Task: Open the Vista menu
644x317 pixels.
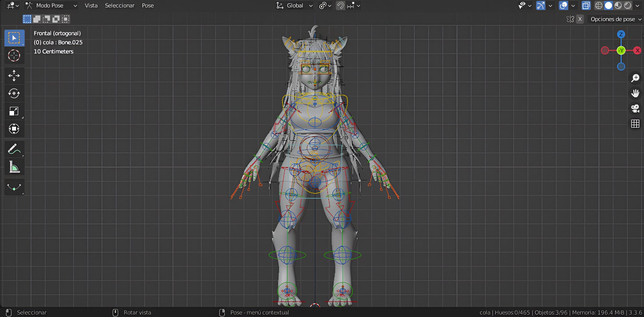Action: (x=91, y=5)
